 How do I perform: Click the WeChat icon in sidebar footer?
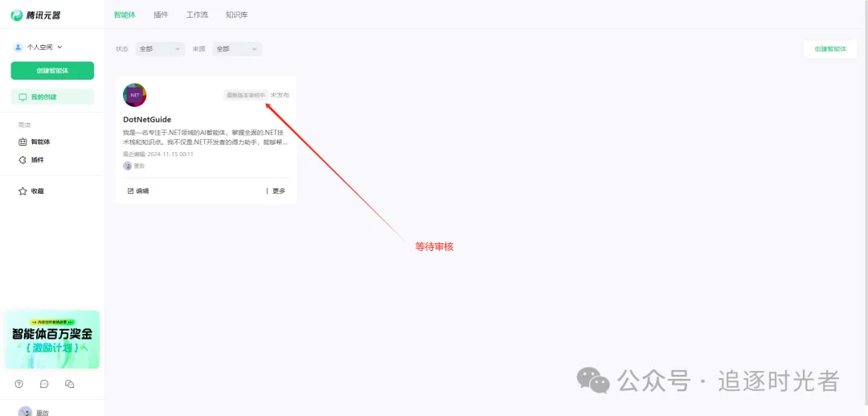pyautogui.click(x=70, y=384)
